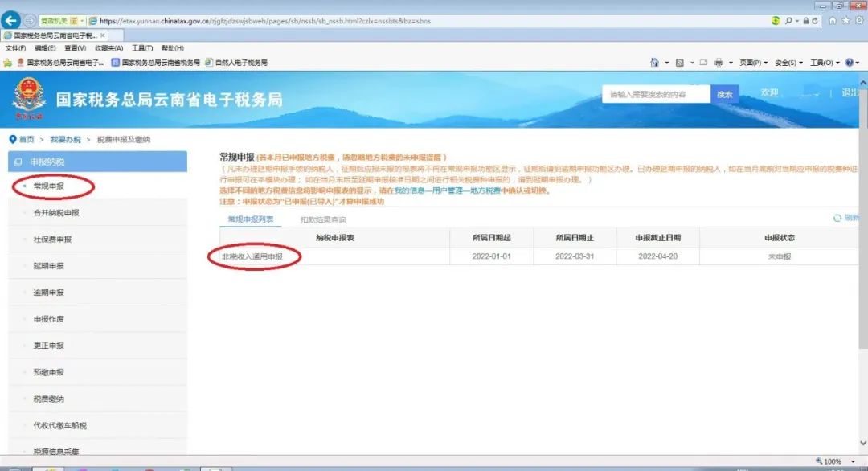Click the 刷新 refresh icon above table
Image resolution: width=868 pixels, height=471 pixels.
click(838, 218)
